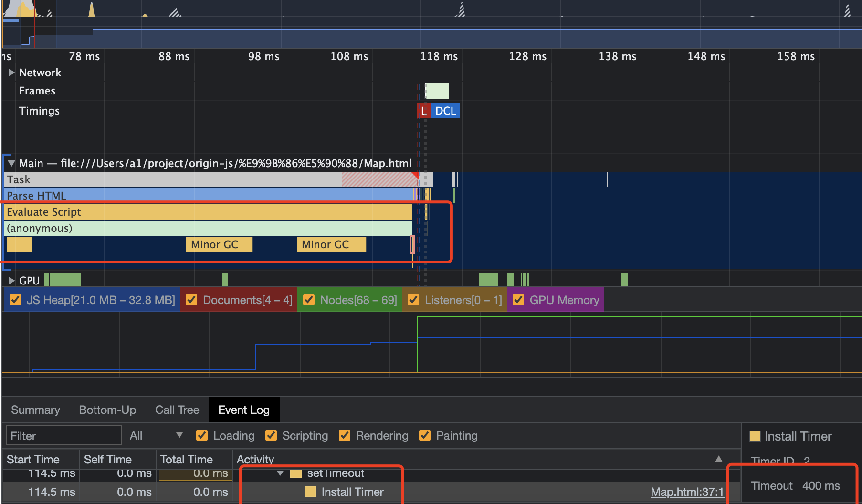The width and height of the screenshot is (862, 504).
Task: Click the Filter input field
Action: (x=63, y=436)
